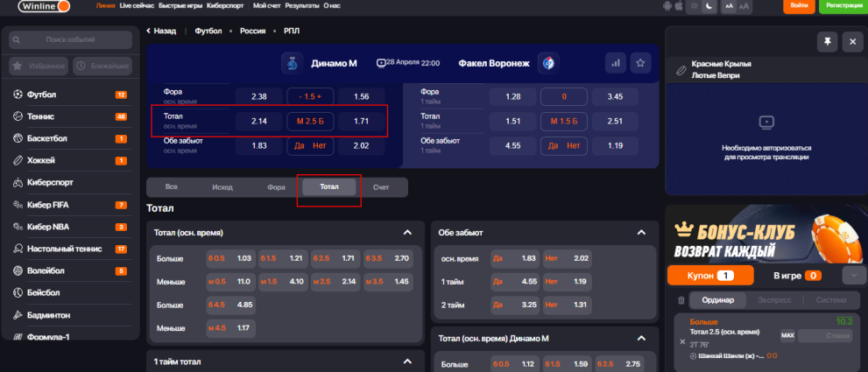868x372 pixels.
Task: Click the Fakel Voronezh team logo
Action: 549,63
